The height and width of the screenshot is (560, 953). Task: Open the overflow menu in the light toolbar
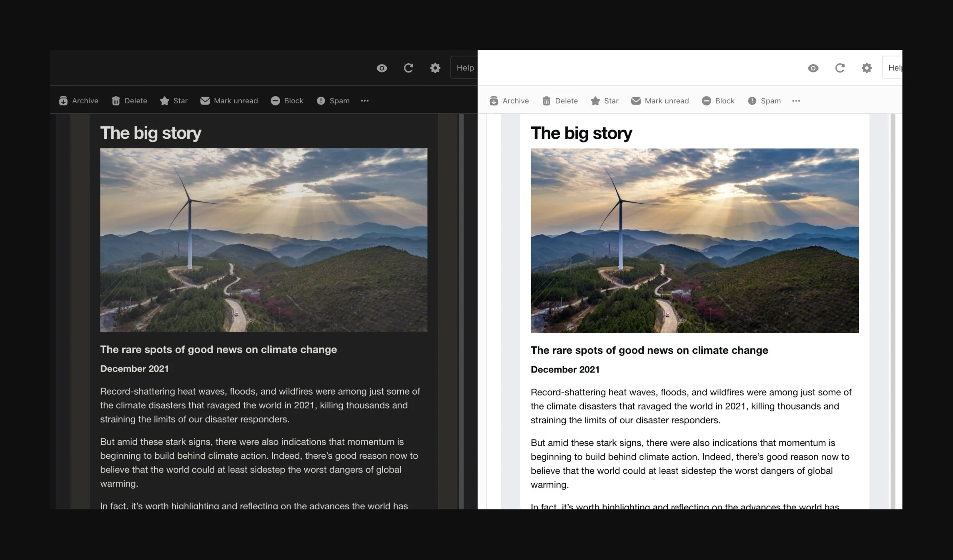(796, 100)
